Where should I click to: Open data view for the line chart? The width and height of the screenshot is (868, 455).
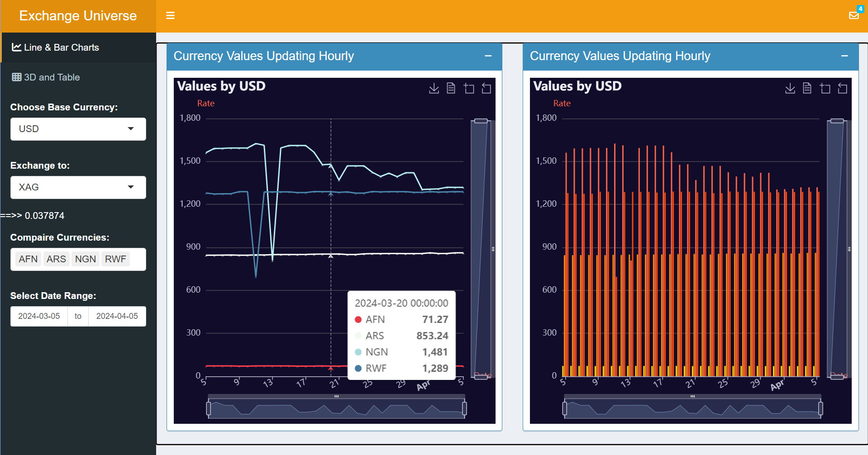[451, 88]
